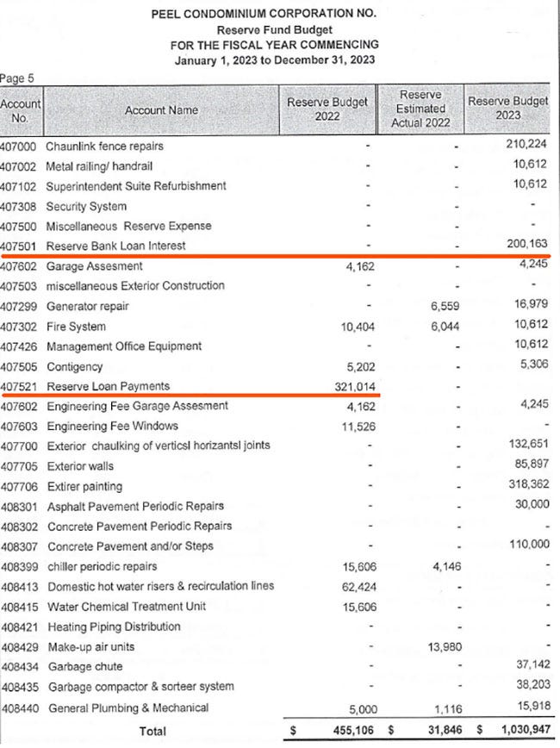Select 'Reserve Bank Loan Interest' account name
The width and height of the screenshot is (560, 748).
pyautogui.click(x=116, y=246)
